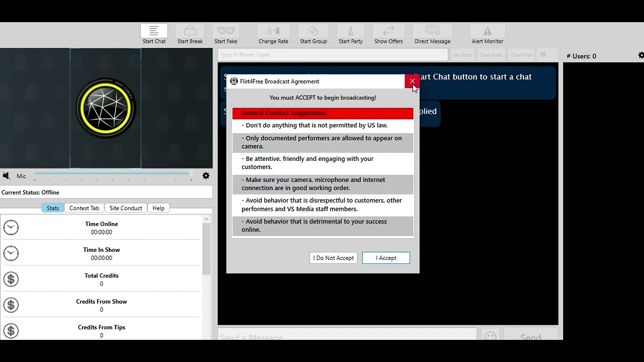Viewport: 644px width, 362px height.
Task: Open the Alert Monitor
Action: click(x=488, y=31)
